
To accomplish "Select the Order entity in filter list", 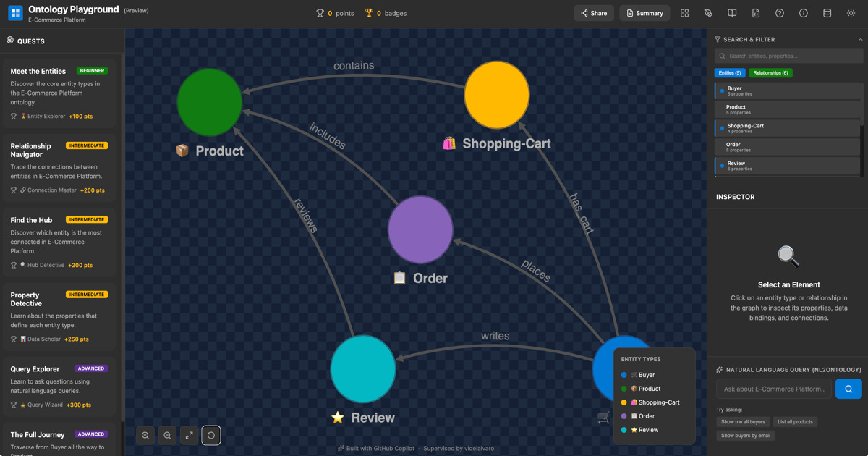I will (788, 147).
